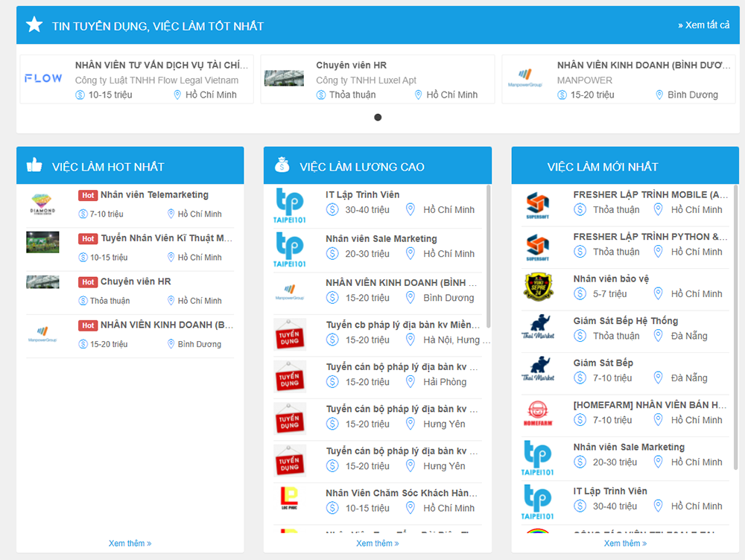Click Taipei101 logo beside IT Lập Trình Viên high salary
The width and height of the screenshot is (745, 560).
pos(290,206)
